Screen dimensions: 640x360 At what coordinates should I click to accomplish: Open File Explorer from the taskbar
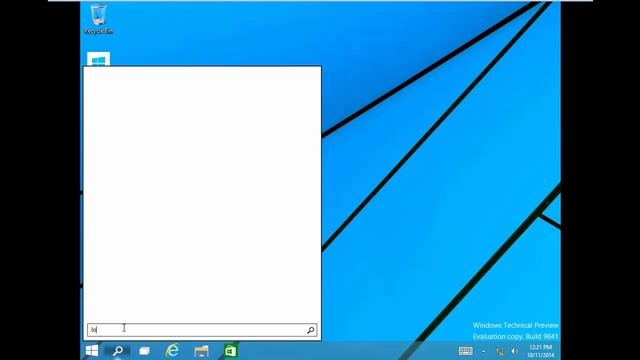click(x=201, y=351)
